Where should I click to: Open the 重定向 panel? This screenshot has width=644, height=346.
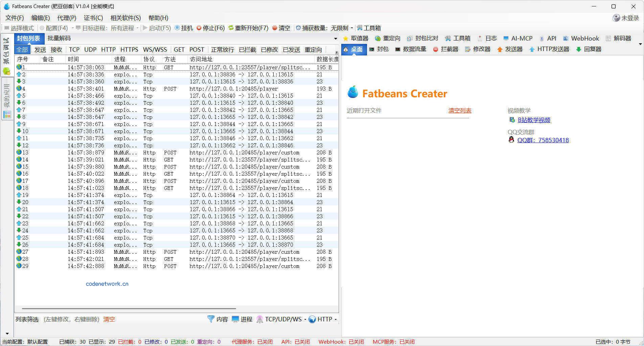[388, 39]
